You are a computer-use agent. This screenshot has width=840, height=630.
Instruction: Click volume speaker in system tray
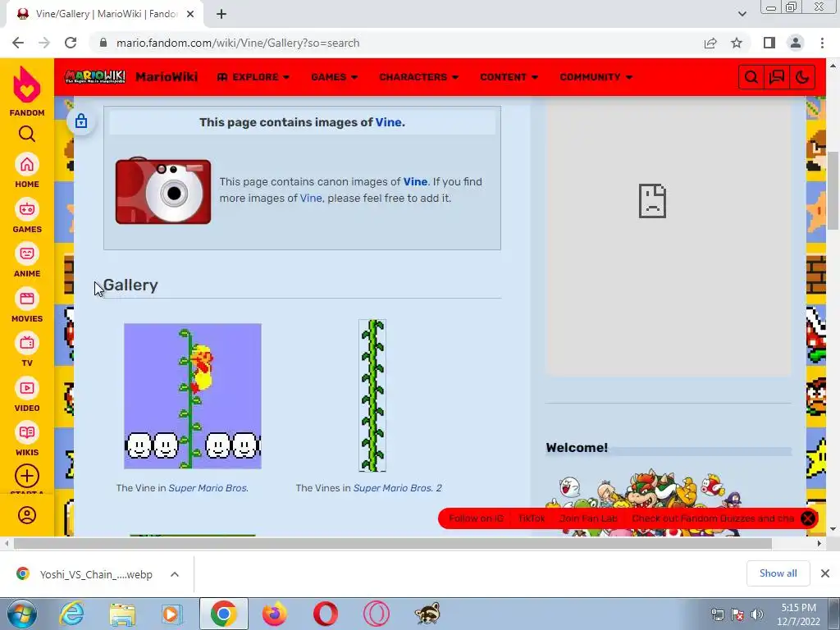tap(757, 614)
